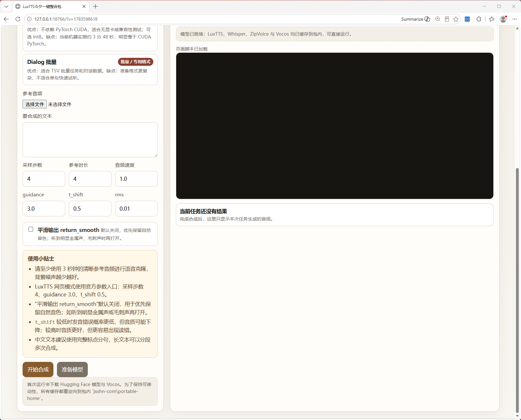
Task: Click the Summarize button in address bar
Action: tap(416, 19)
